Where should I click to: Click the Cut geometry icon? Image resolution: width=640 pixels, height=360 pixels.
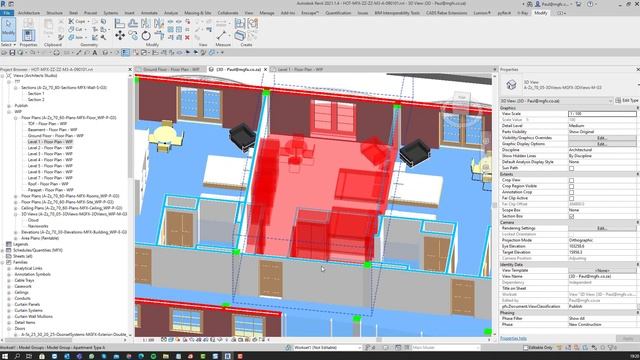click(x=71, y=29)
